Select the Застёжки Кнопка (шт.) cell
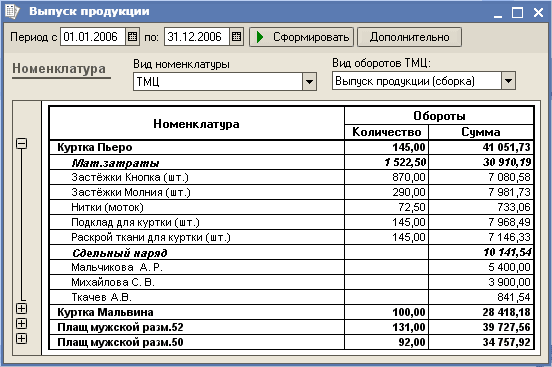Image resolution: width=552 pixels, height=367 pixels. (197, 177)
